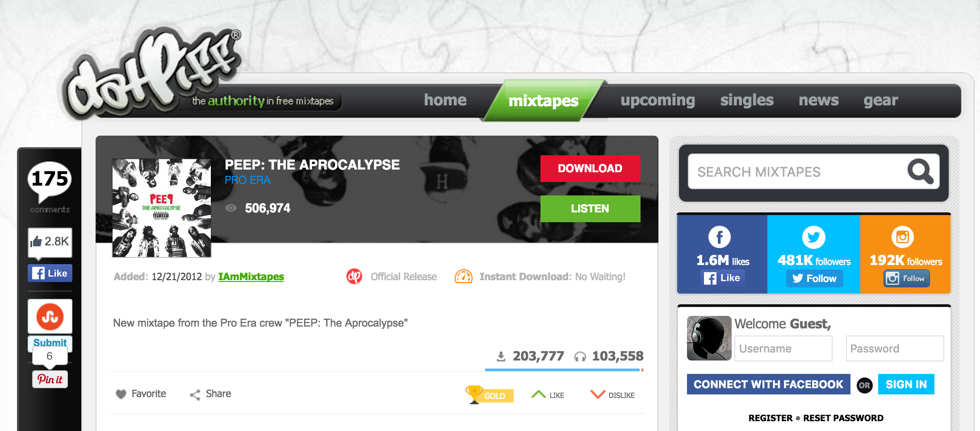The height and width of the screenshot is (431, 980).
Task: Click the Twitter bird circle icon
Action: [813, 237]
